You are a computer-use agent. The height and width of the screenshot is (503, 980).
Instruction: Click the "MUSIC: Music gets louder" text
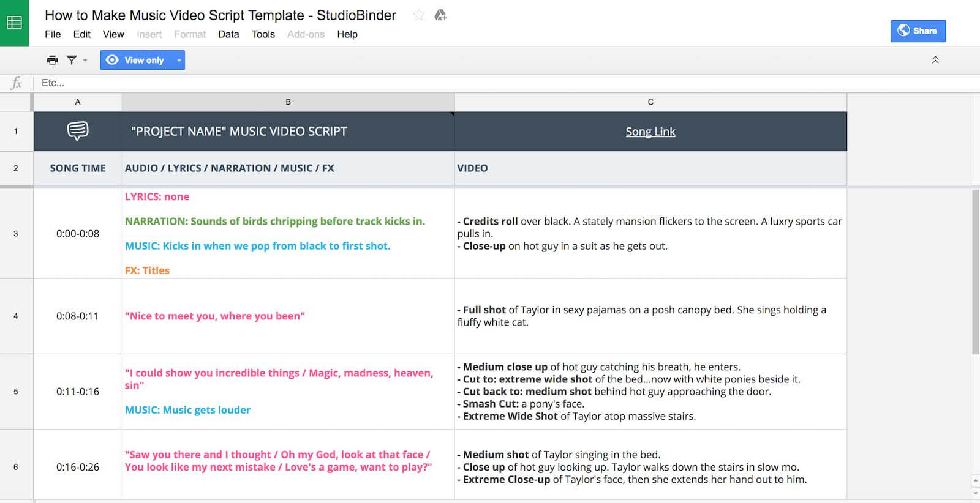click(x=188, y=409)
